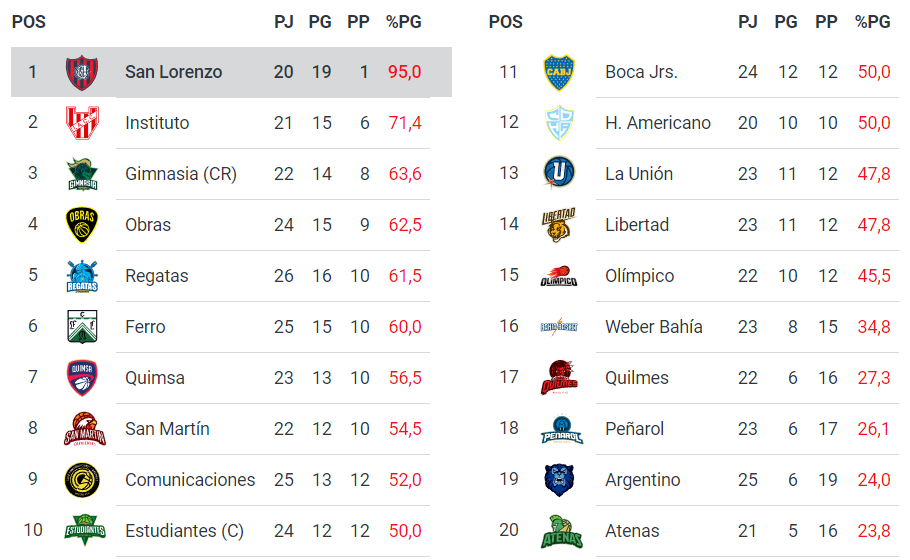Screen dimensions: 910x560
Task: Click the Atenas green logo
Action: click(561, 532)
